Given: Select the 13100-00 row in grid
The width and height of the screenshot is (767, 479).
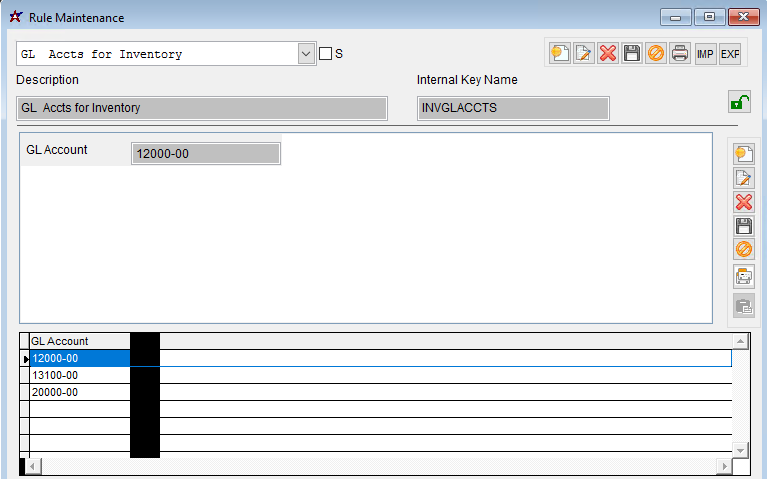Looking at the screenshot, I should [x=80, y=375].
